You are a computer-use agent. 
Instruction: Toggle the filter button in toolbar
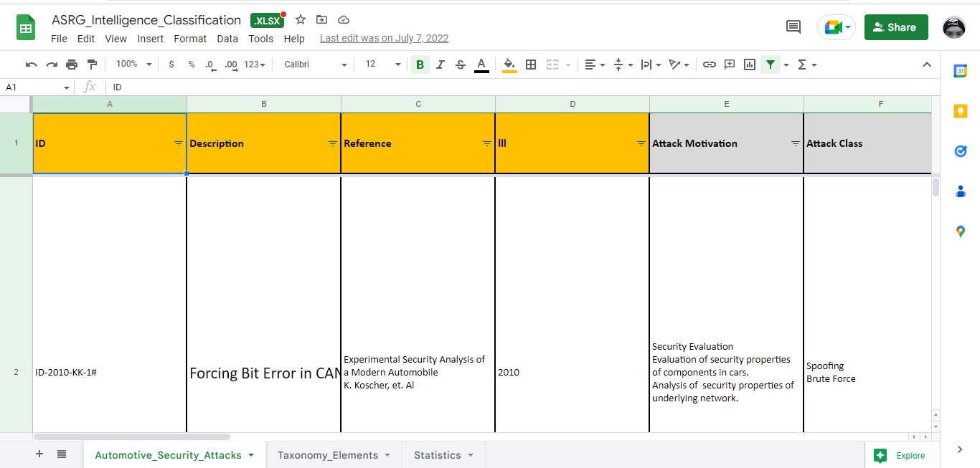pyautogui.click(x=770, y=65)
